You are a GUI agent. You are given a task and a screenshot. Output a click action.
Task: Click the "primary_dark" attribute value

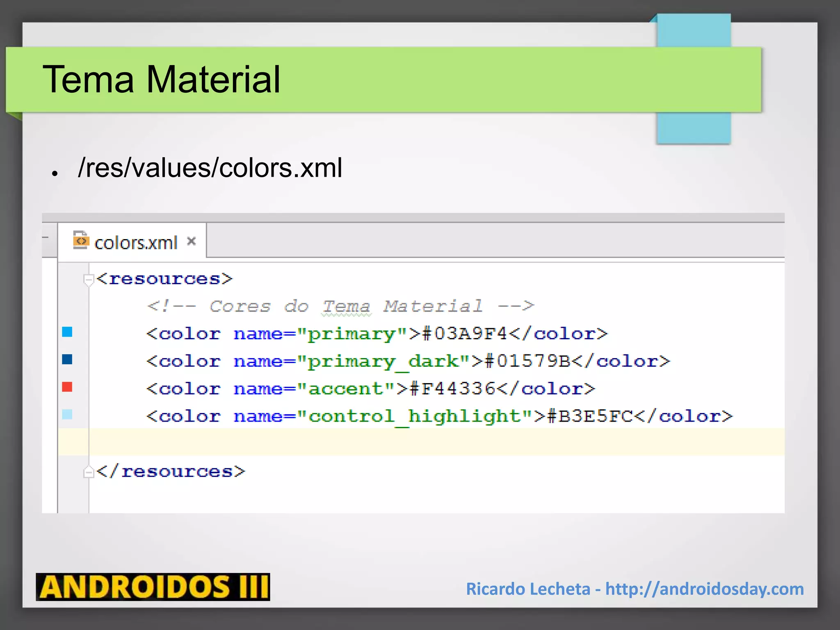click(x=383, y=362)
